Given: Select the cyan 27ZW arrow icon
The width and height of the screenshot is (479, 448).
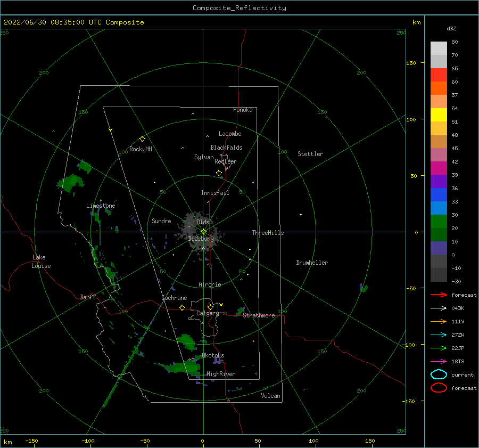Looking at the screenshot, I should [439, 335].
